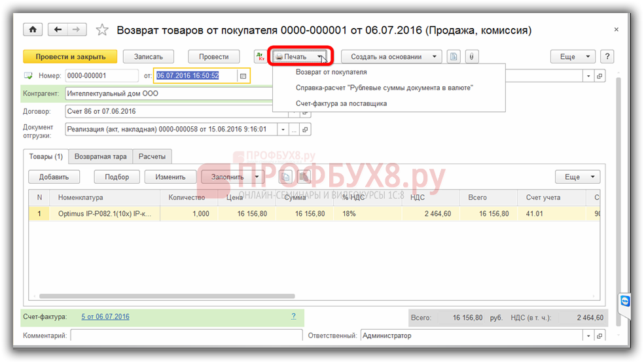Open the top-right Еще menu
Image resolution: width=644 pixels, height=363 pixels.
tap(573, 57)
